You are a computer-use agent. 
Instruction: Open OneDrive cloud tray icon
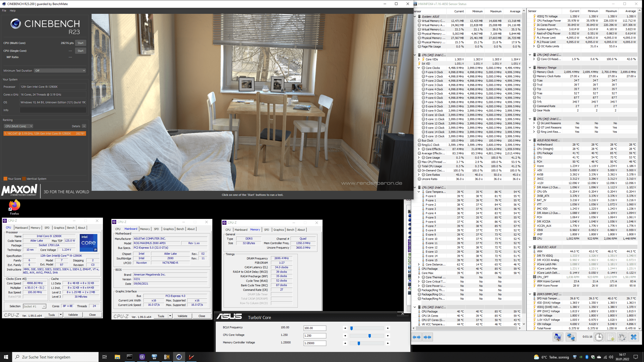click(599, 357)
